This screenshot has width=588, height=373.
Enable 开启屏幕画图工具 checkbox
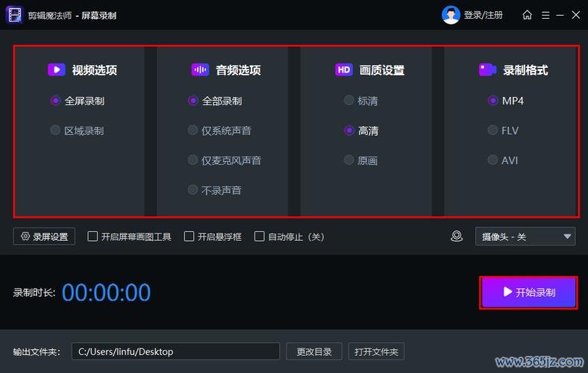93,236
